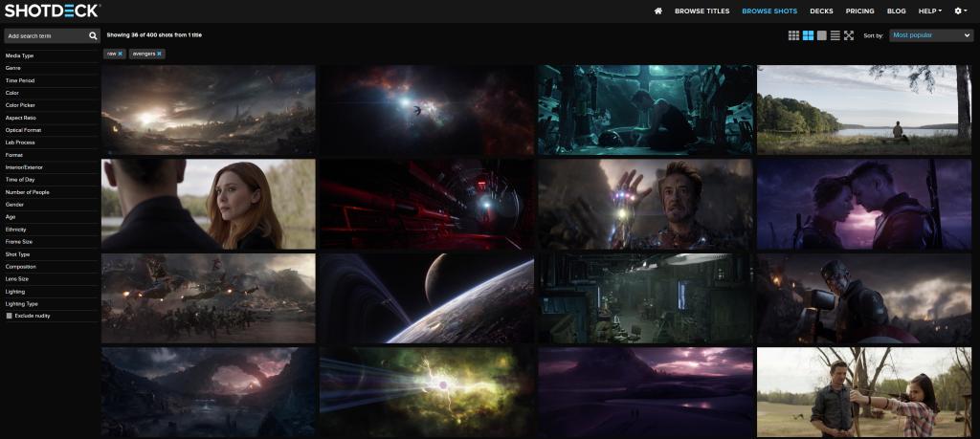Viewport: 980px width, 439px height.
Task: Open the Blog page
Action: [896, 11]
